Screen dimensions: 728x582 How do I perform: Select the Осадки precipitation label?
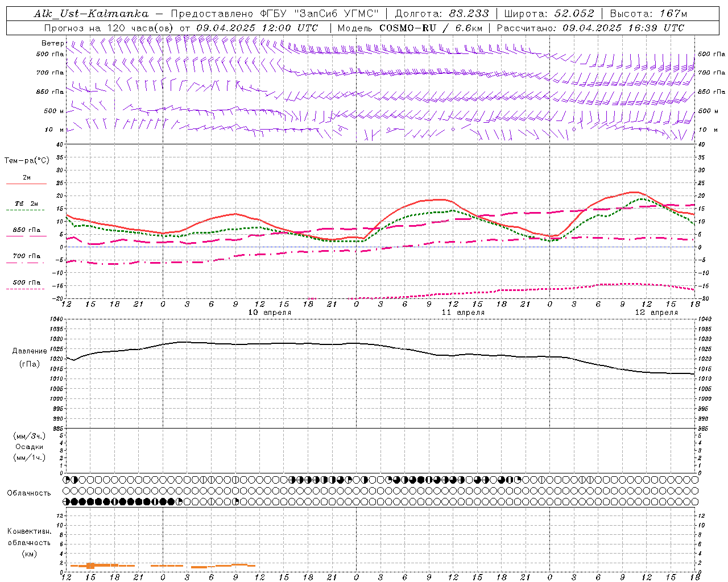point(30,447)
